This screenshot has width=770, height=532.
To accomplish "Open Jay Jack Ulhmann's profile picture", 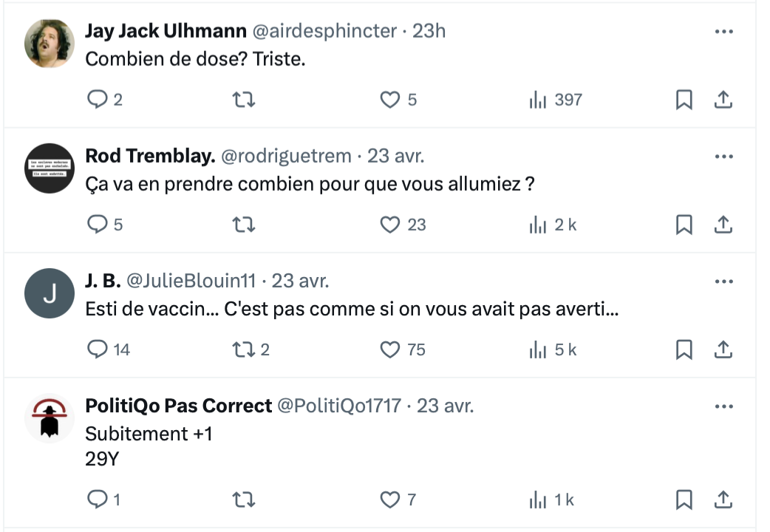I will (x=50, y=44).
